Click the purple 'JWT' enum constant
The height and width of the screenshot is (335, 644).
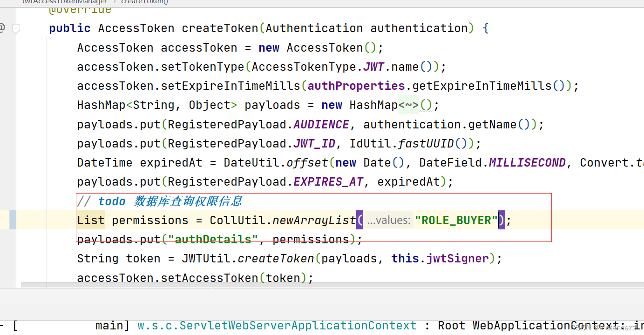coord(374,67)
